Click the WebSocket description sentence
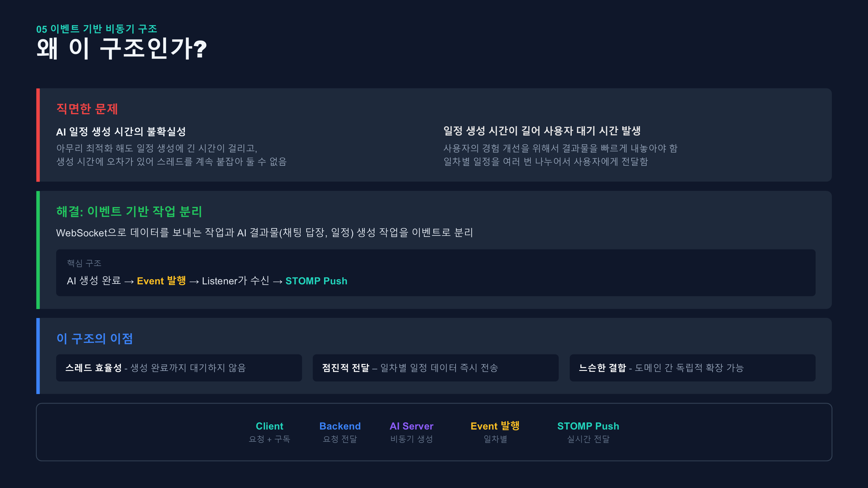Viewport: 868px width, 488px height. (264, 233)
